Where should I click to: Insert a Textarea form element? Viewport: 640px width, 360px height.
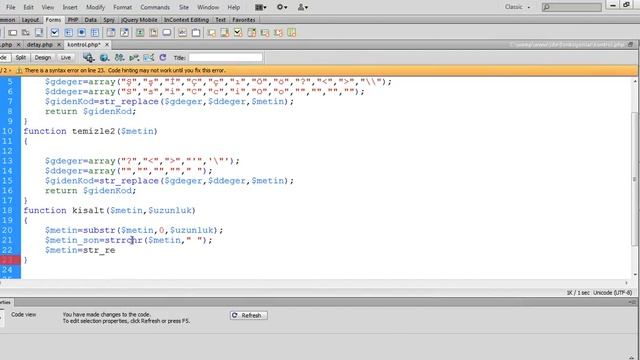click(39, 33)
